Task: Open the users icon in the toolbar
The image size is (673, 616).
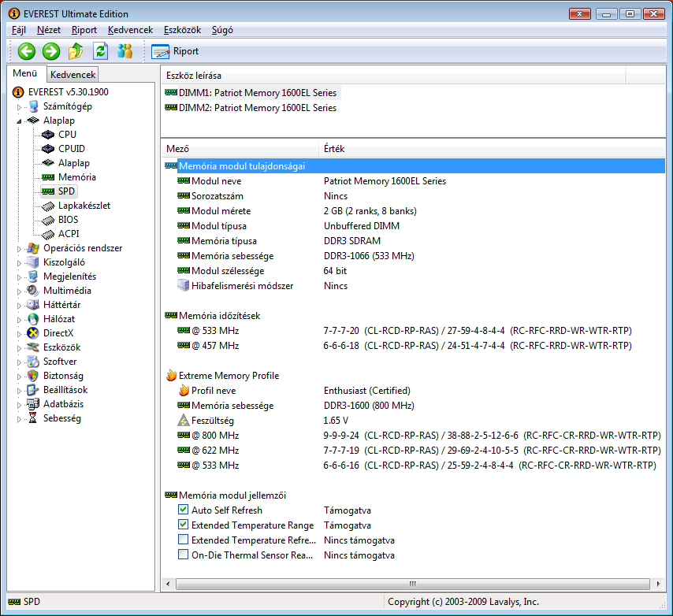Action: click(125, 51)
